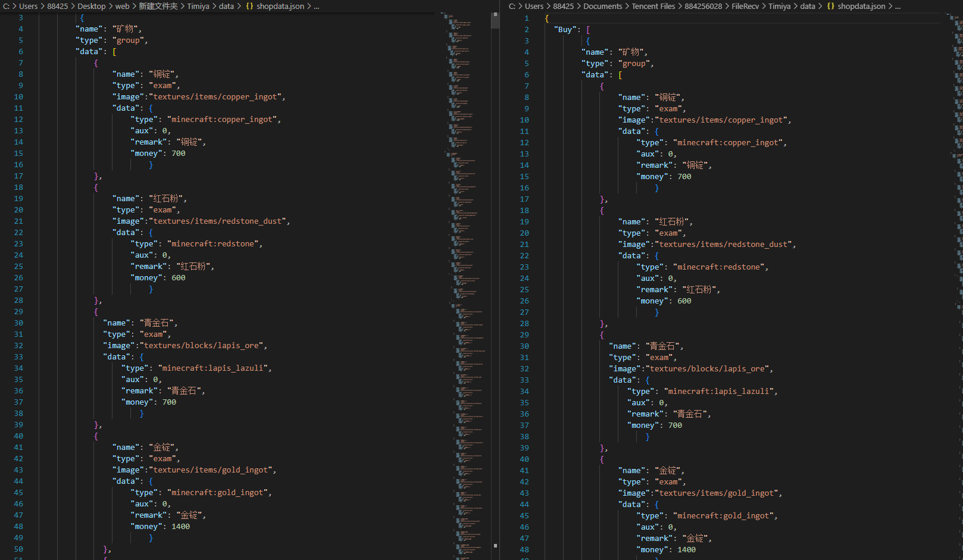Open Documents in the right breadcrumb

[602, 6]
